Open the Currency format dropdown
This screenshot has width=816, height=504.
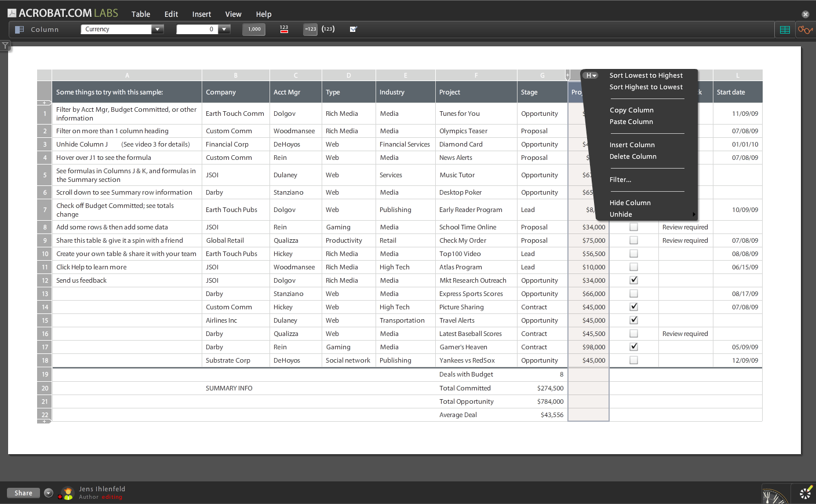158,28
